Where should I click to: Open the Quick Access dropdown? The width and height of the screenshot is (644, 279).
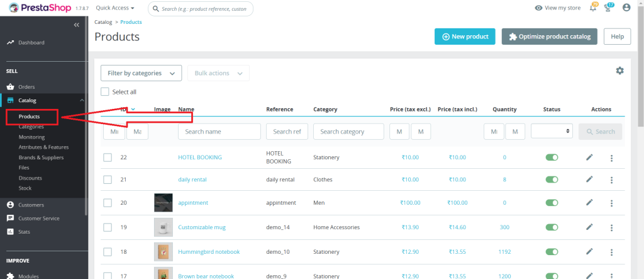(x=115, y=8)
